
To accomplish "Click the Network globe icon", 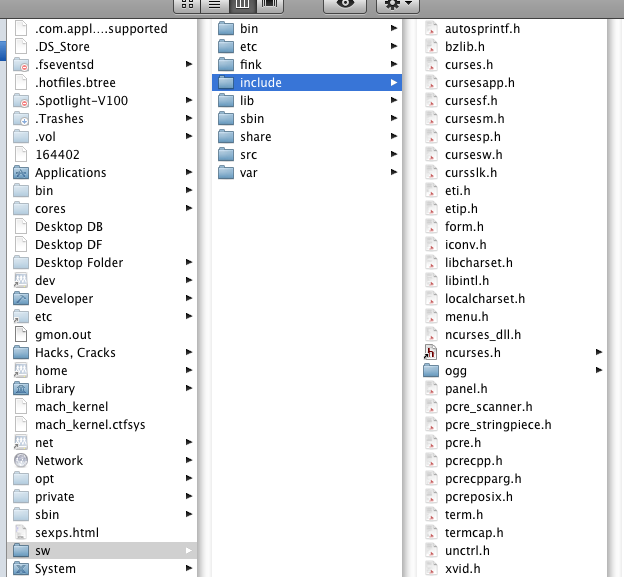I will [x=21, y=460].
